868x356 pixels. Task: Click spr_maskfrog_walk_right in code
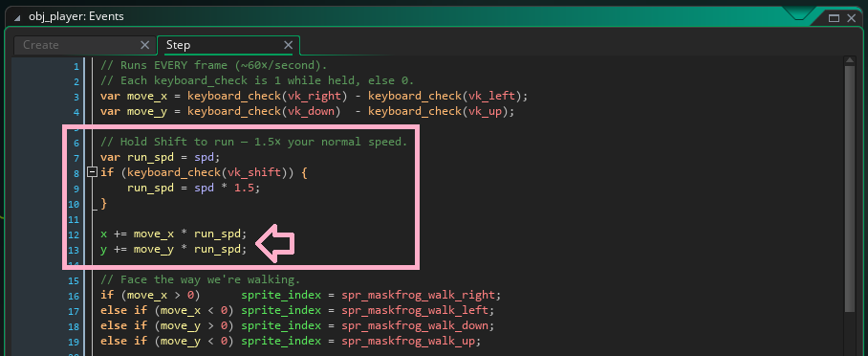coord(418,295)
